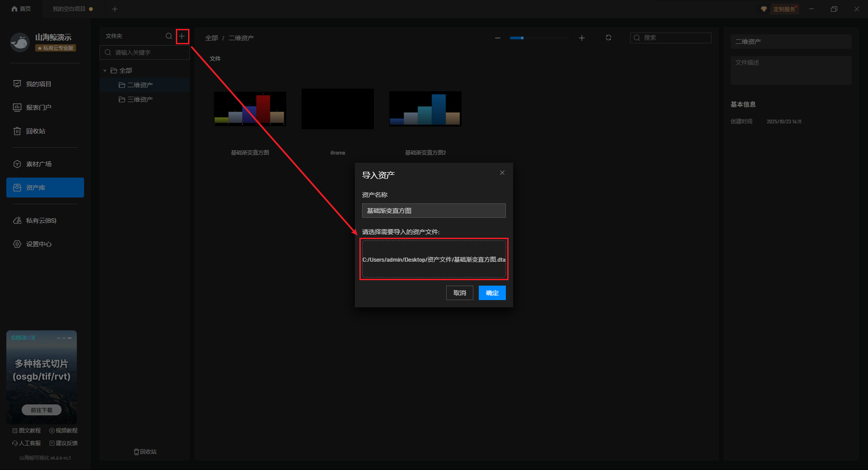The width and height of the screenshot is (868, 470).
Task: Open 报表门户 in the sidebar
Action: [x=45, y=108]
